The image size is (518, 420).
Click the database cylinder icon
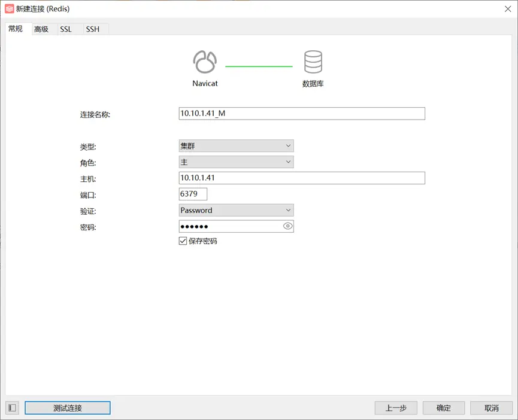pyautogui.click(x=313, y=62)
